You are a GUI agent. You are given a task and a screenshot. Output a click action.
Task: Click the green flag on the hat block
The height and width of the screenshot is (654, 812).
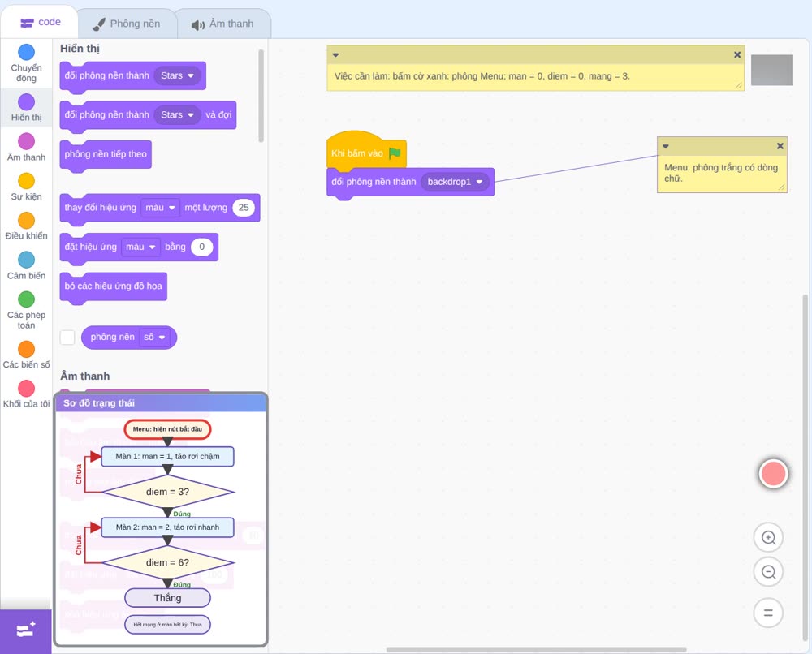[395, 153]
